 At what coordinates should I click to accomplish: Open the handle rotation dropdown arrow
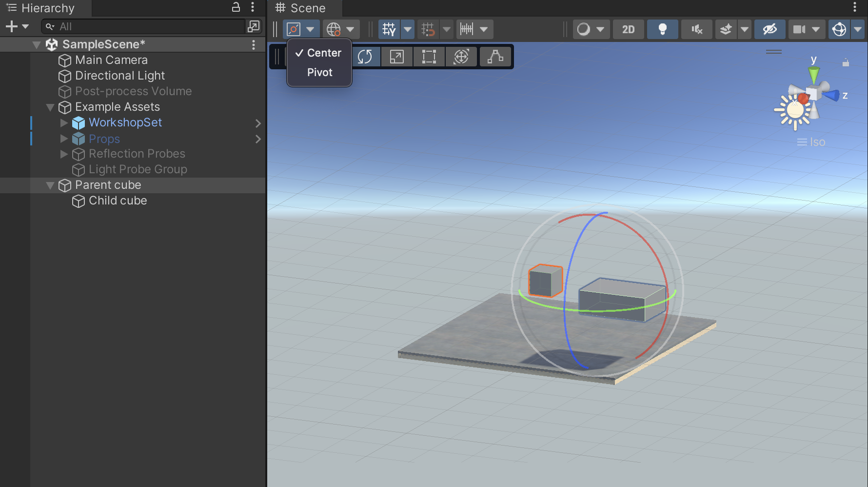point(351,29)
